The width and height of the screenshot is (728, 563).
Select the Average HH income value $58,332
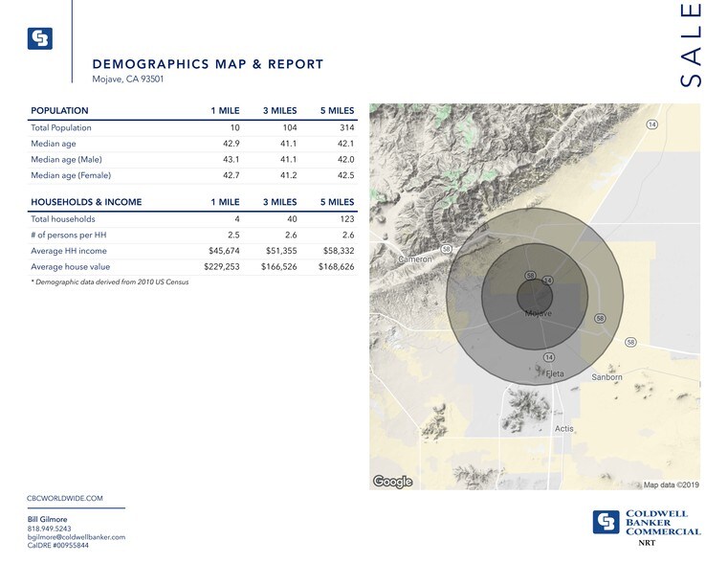(339, 251)
